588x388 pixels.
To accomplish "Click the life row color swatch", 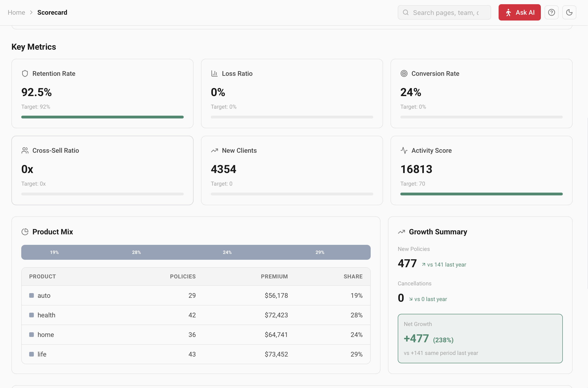I will click(x=32, y=354).
